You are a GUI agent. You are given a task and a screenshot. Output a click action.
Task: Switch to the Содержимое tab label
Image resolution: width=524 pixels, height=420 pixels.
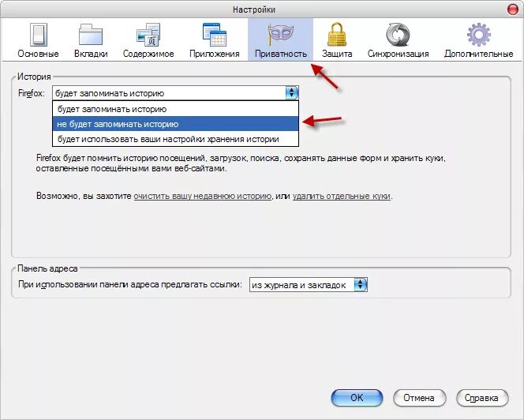[x=148, y=54]
